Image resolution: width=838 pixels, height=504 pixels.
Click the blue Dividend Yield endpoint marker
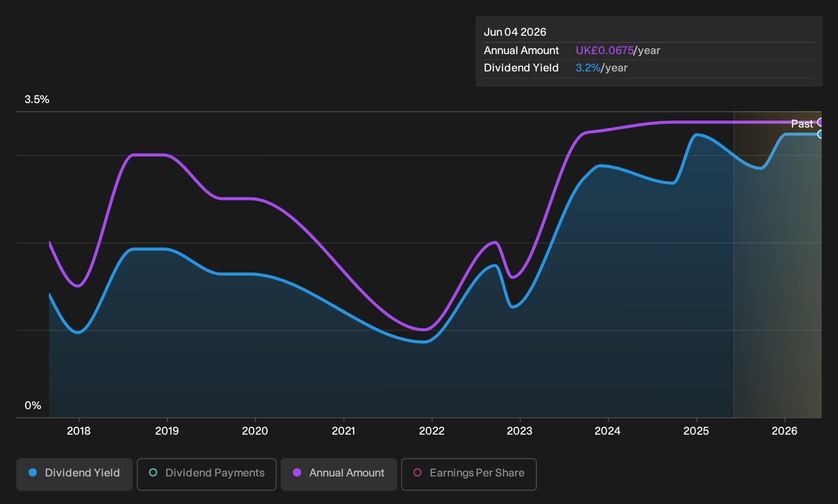point(821,134)
